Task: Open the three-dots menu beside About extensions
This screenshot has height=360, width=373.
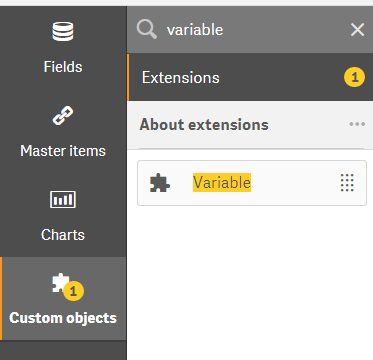Action: [x=357, y=124]
